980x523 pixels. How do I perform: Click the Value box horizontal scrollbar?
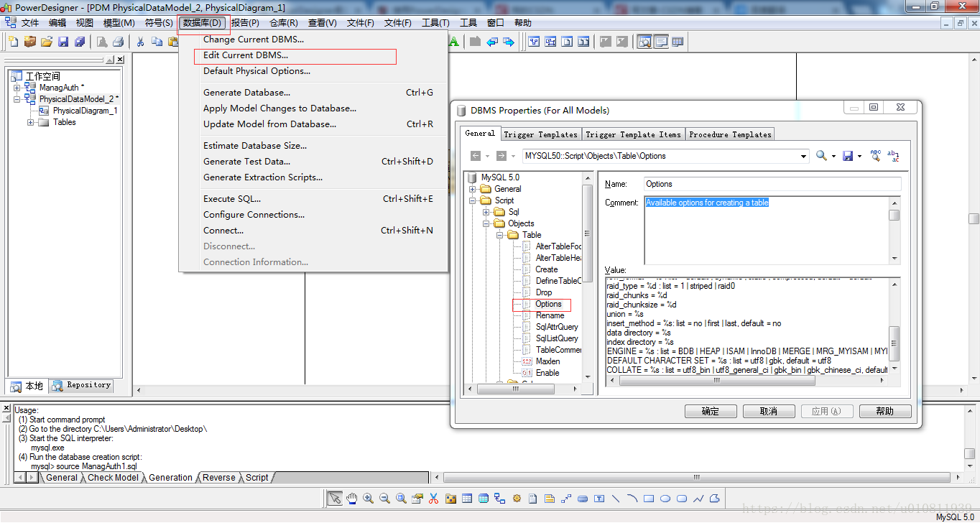746,381
